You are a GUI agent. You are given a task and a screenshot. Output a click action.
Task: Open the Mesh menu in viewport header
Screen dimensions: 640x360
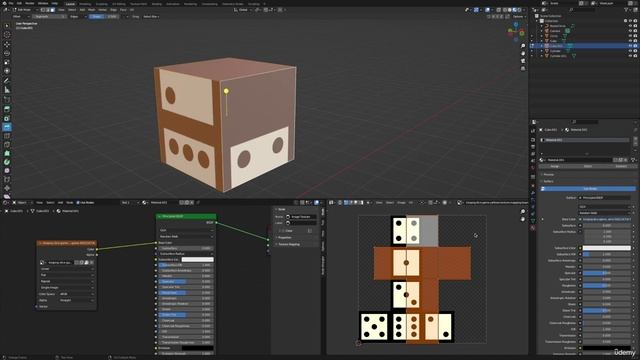click(x=92, y=10)
